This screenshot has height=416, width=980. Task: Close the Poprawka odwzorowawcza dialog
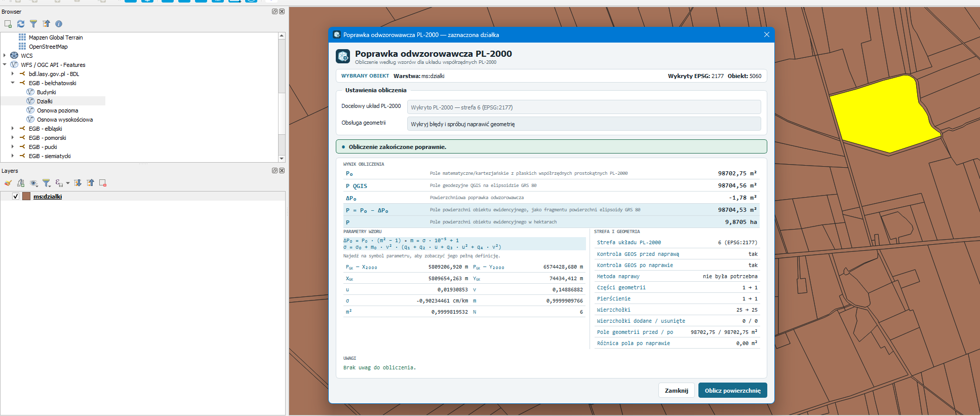coord(767,34)
